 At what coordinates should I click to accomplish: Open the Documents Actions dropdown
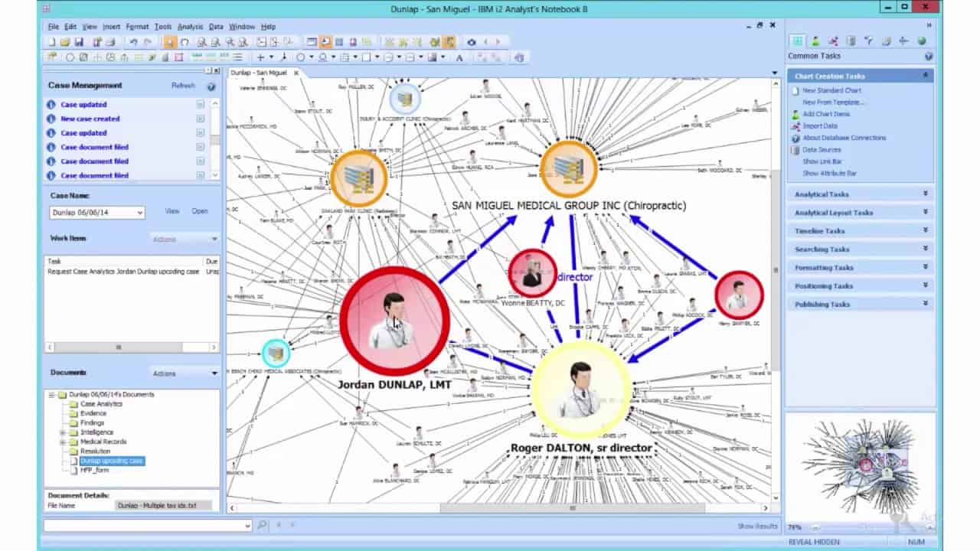pos(185,373)
